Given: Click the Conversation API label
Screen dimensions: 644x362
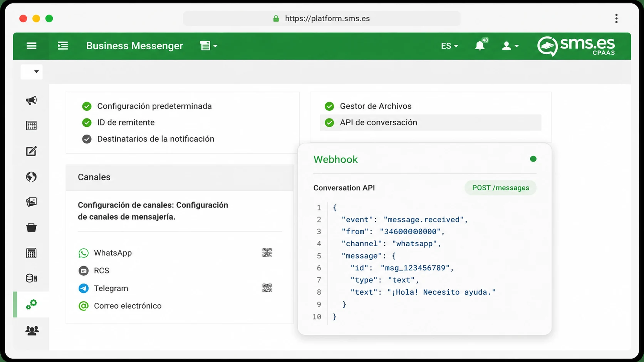Looking at the screenshot, I should (x=344, y=188).
